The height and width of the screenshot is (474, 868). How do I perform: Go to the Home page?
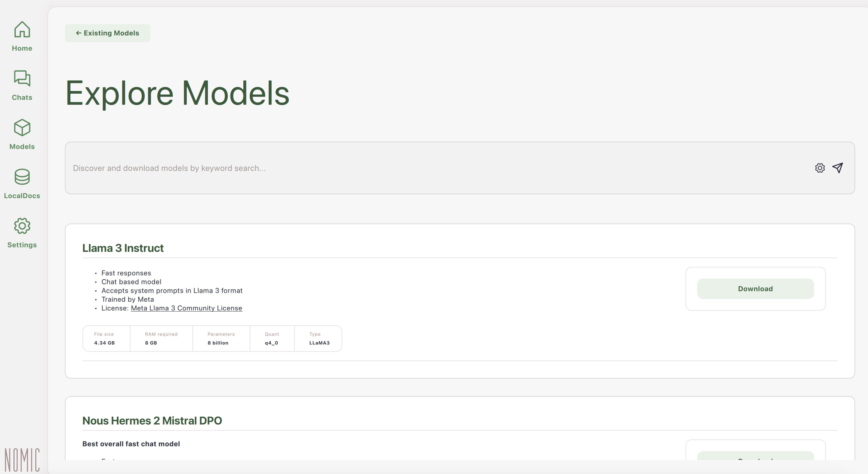(22, 36)
